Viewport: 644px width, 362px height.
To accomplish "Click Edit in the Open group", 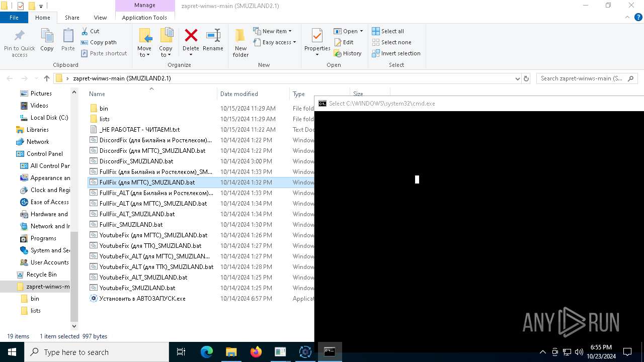I will pyautogui.click(x=344, y=42).
